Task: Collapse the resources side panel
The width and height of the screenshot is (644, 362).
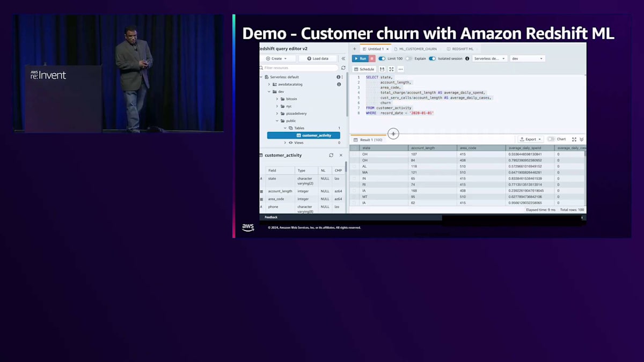Action: pos(343,58)
